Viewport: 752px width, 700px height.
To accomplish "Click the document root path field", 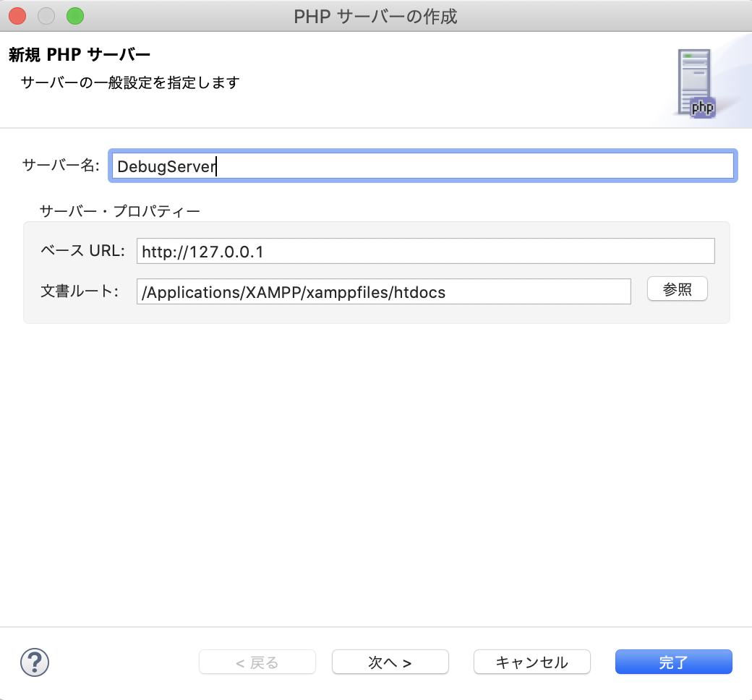I will [384, 291].
